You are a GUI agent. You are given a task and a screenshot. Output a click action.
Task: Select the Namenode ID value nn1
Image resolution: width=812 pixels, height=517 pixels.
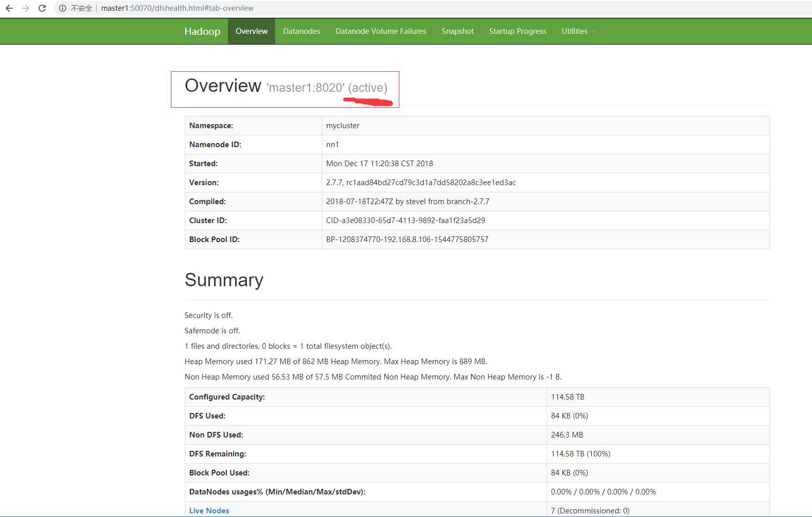(x=333, y=145)
